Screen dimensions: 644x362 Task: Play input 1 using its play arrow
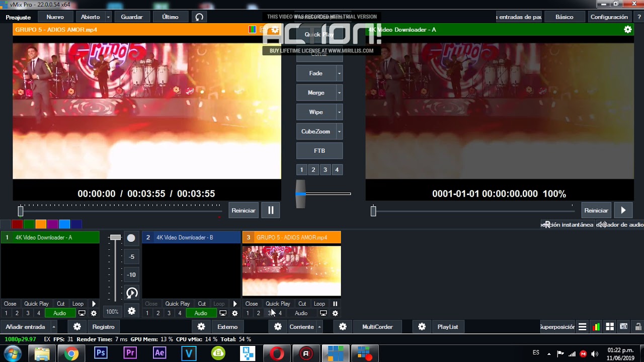click(94, 304)
